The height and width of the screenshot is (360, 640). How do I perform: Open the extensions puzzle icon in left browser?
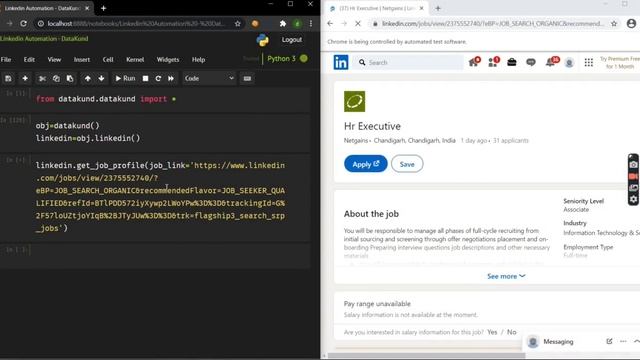click(282, 24)
